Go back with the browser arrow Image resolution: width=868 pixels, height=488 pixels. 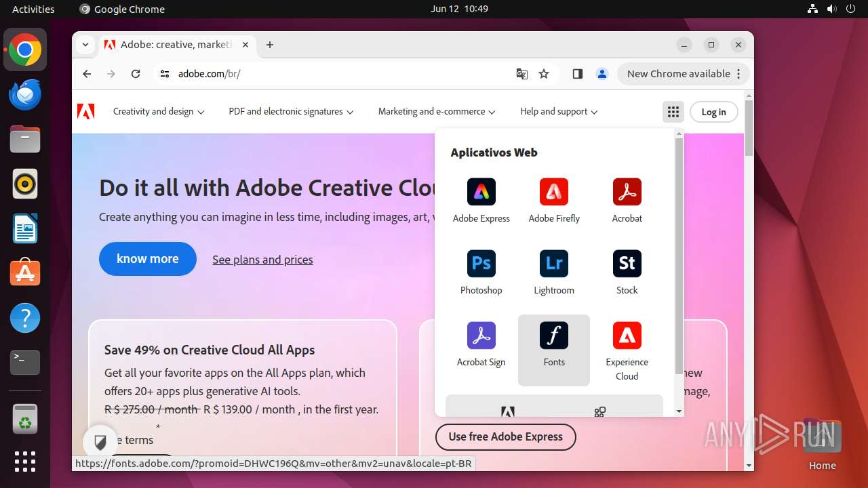point(87,74)
